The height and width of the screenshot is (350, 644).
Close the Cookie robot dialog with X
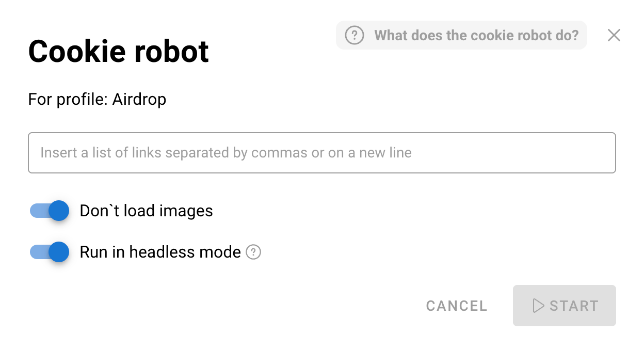pos(614,35)
